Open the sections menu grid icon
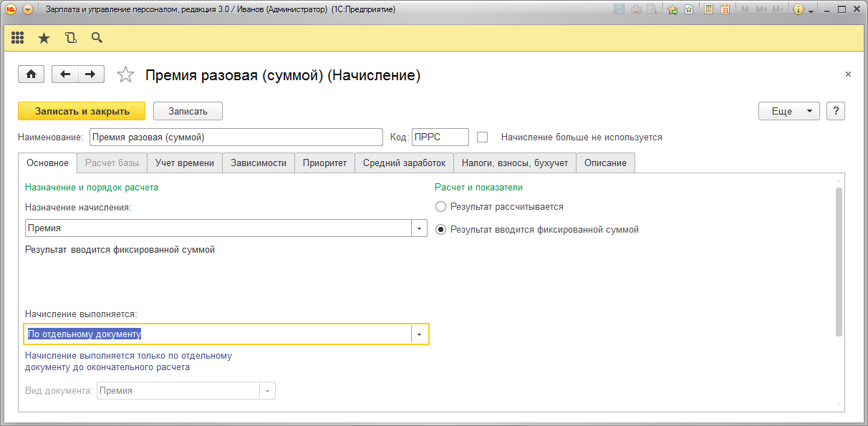This screenshot has height=426, width=868. [x=18, y=38]
